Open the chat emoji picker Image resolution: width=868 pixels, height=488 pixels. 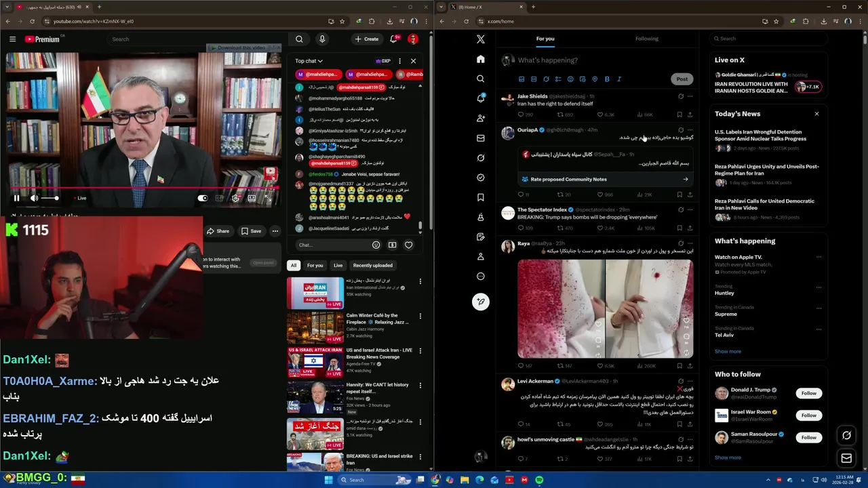[376, 245]
